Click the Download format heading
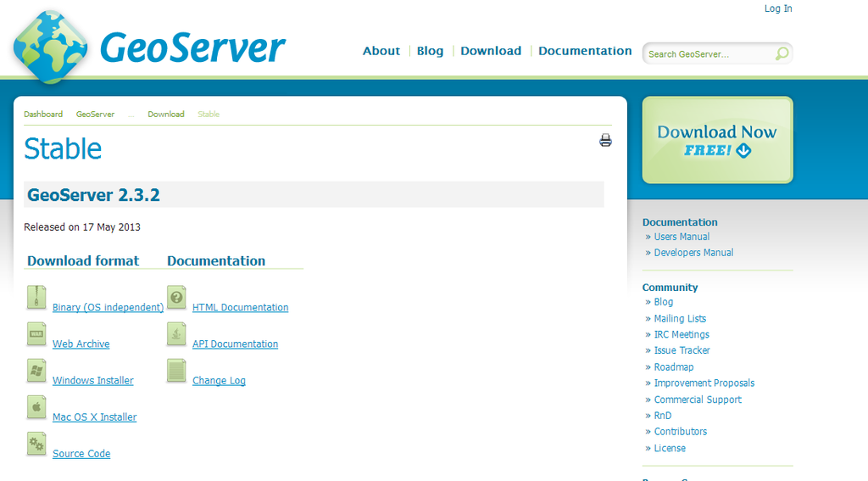868x481 pixels. point(83,260)
